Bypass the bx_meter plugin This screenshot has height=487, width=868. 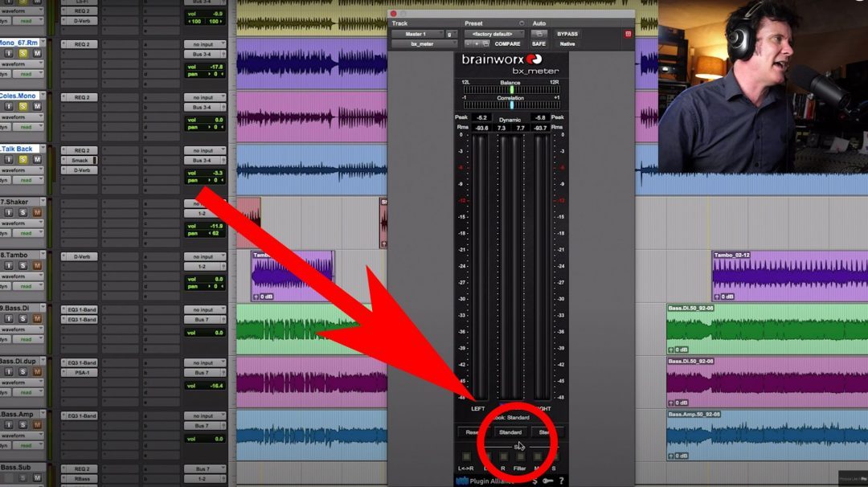point(567,35)
